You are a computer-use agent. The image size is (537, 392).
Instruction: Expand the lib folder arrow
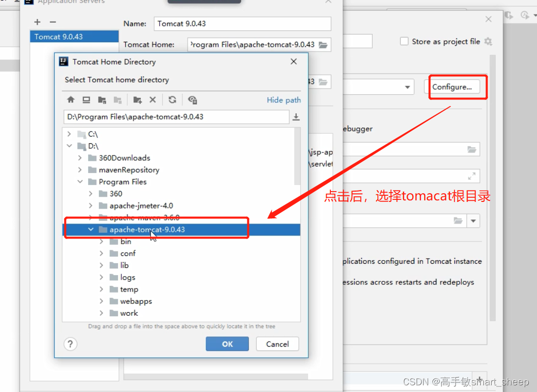click(x=102, y=265)
